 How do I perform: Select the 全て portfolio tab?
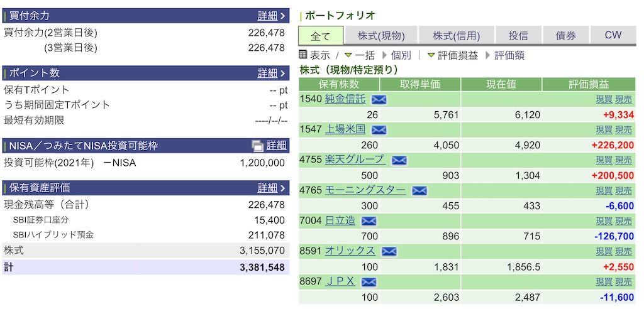click(x=320, y=36)
